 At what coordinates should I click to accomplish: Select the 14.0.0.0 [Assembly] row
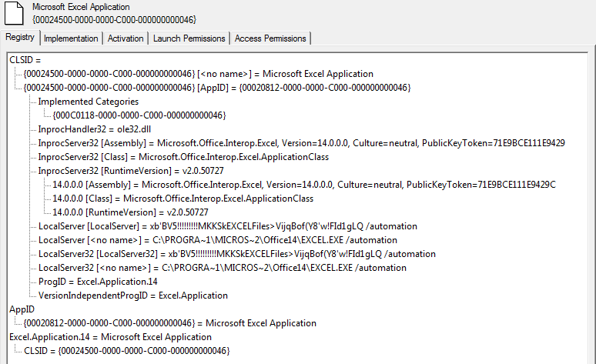point(304,185)
